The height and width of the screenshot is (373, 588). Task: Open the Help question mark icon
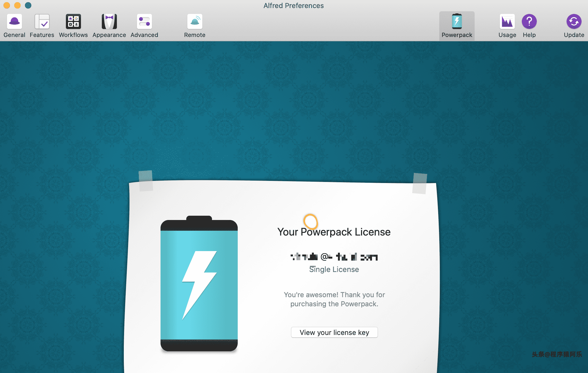coord(529,21)
